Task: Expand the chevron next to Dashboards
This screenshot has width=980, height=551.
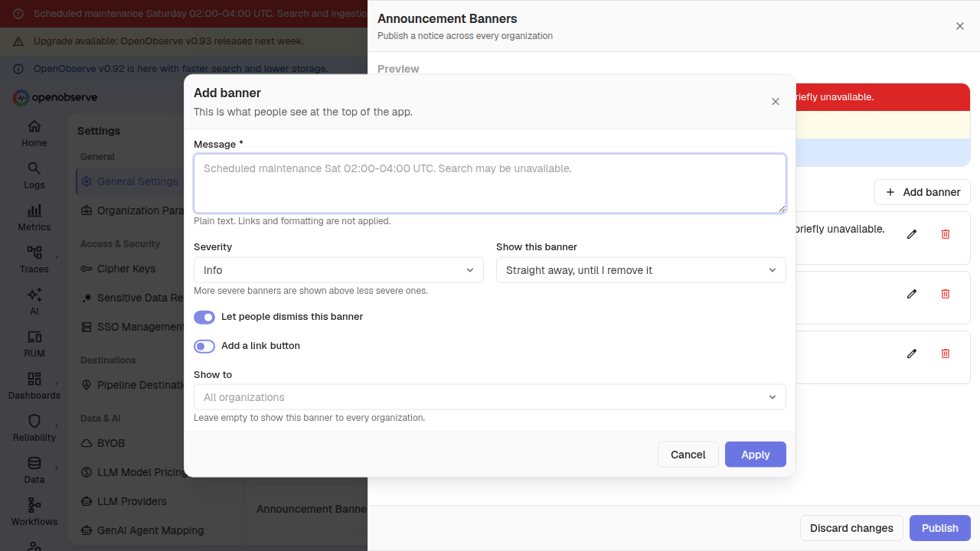Action: coord(57,383)
